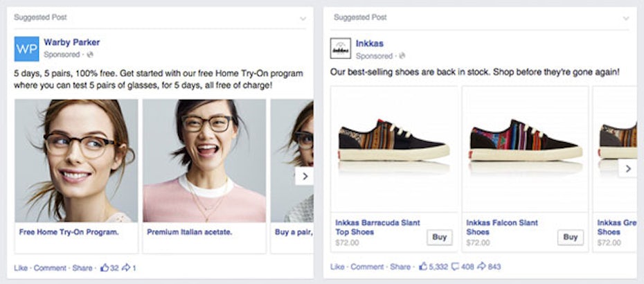Open the Warby Parker page name link

[71, 42]
